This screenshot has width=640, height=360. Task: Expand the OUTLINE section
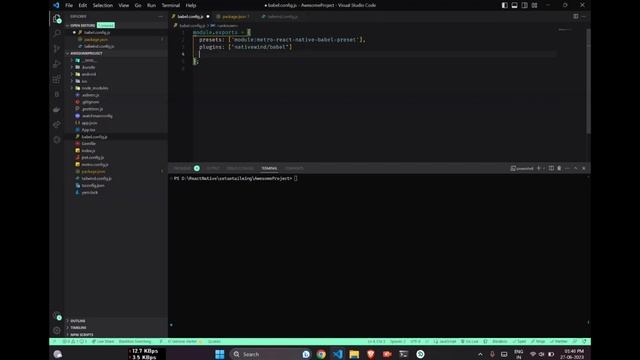[x=78, y=321]
